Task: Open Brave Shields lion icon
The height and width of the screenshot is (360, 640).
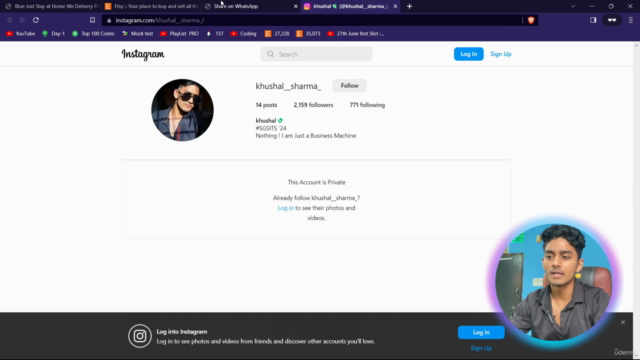Action: pyautogui.click(x=531, y=20)
